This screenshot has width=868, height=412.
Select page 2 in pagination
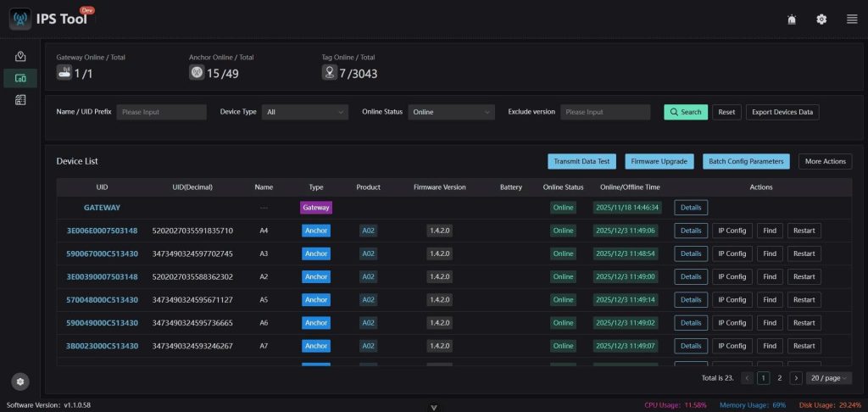pyautogui.click(x=780, y=378)
